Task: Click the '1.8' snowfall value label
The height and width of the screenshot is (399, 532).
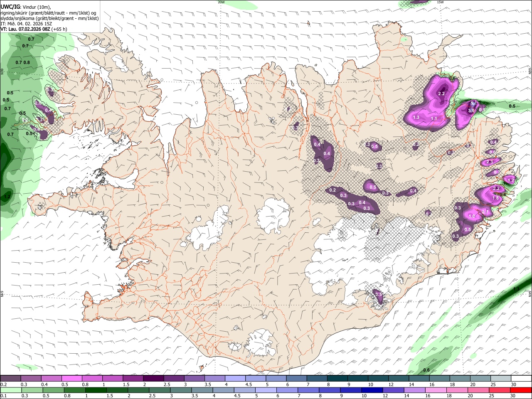Action: tap(495, 198)
